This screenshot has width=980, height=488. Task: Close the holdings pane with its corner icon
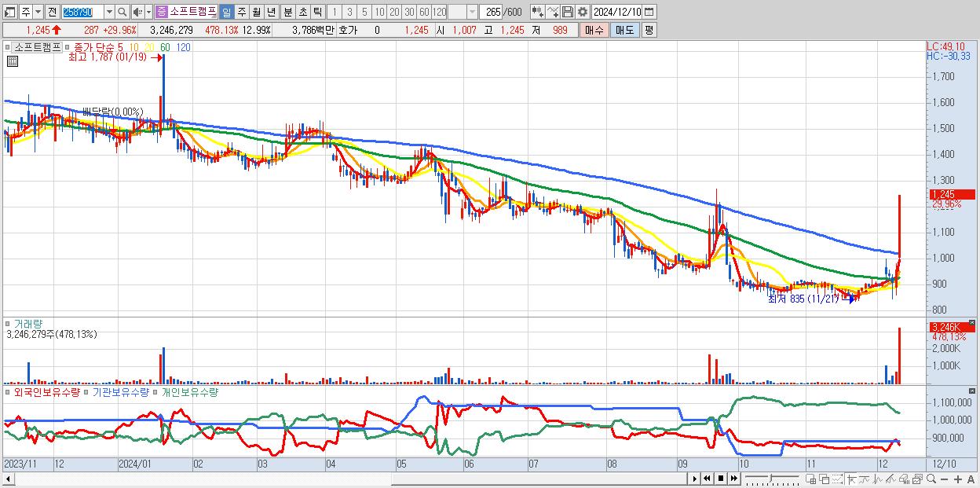972,391
